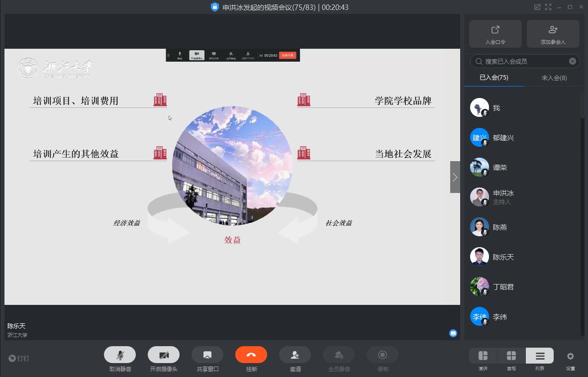Switch to the 未入会(8) tab
588x377 pixels.
[x=554, y=78]
